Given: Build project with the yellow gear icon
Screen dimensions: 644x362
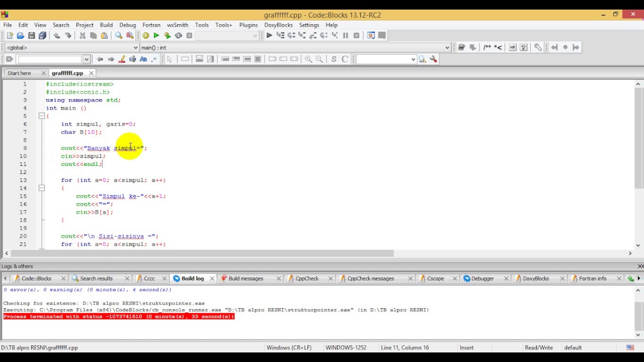Looking at the screenshot, I should pyautogui.click(x=146, y=36).
